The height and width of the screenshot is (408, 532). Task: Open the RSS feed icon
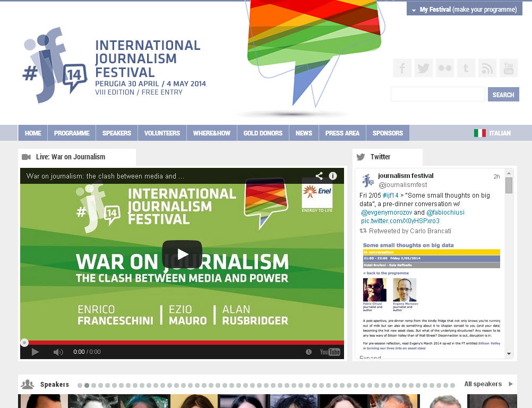(487, 68)
